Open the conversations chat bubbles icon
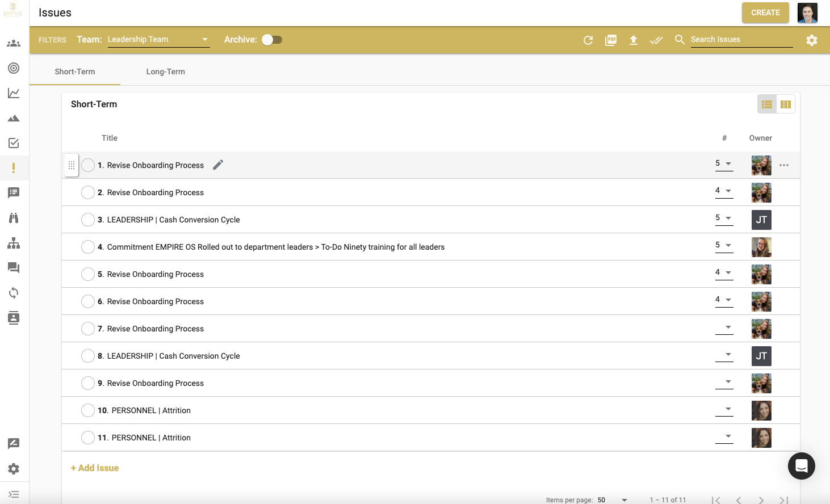 coord(14,268)
